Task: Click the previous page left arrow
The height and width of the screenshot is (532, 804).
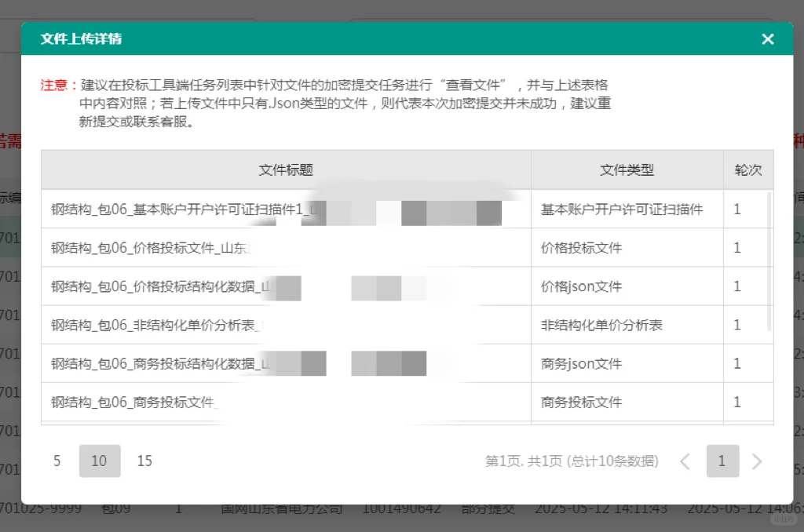Action: [x=685, y=461]
